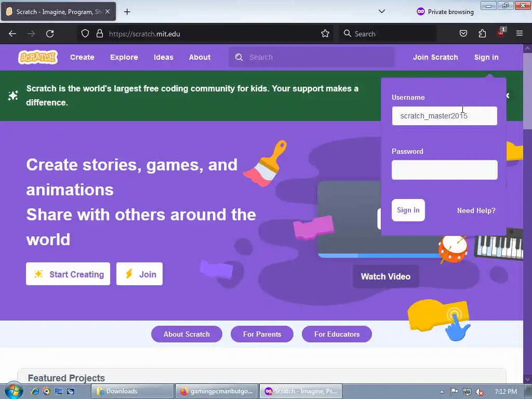
Task: Select the Scratch private window taskbar button
Action: [301, 391]
